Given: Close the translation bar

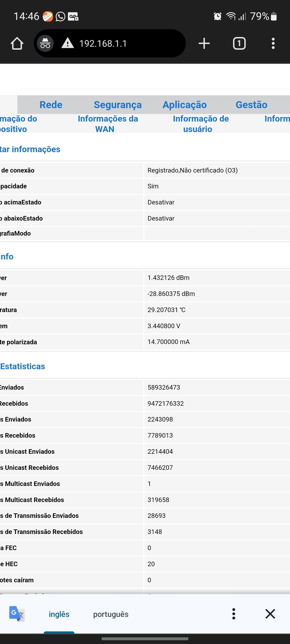Looking at the screenshot, I should 270,614.
